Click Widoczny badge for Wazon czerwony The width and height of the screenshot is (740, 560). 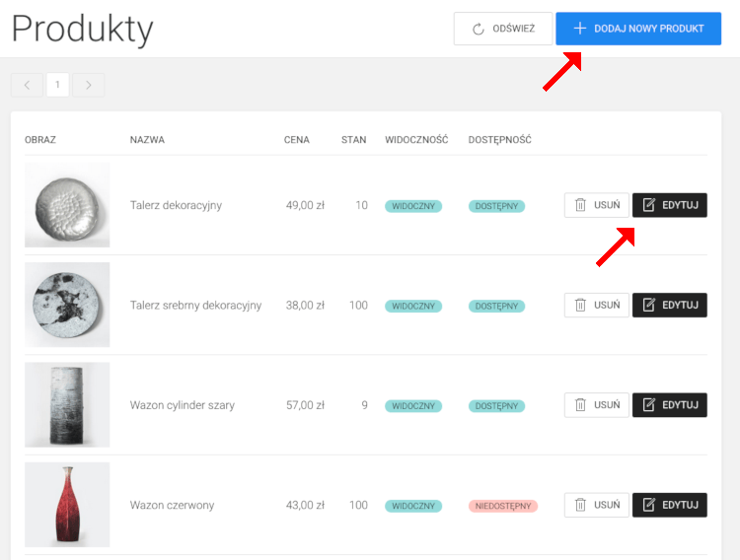pos(413,506)
